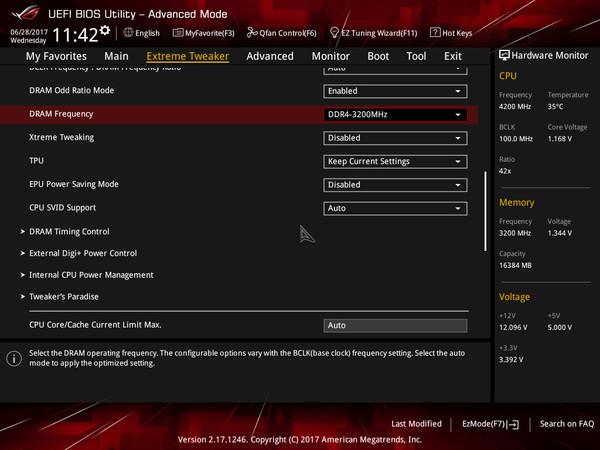
Task: Click Search on FAQ
Action: (x=567, y=424)
